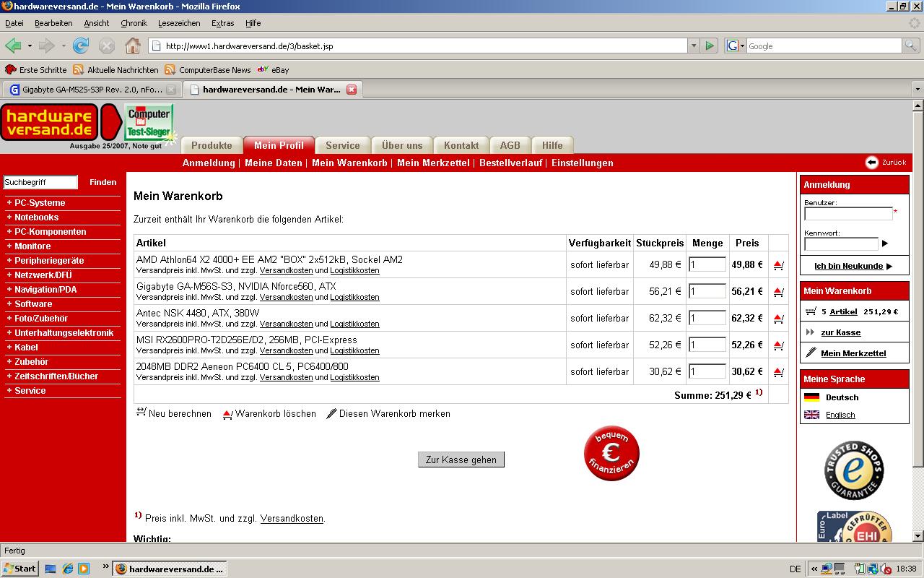Launch Internet Explorer from quick launch

click(x=67, y=569)
